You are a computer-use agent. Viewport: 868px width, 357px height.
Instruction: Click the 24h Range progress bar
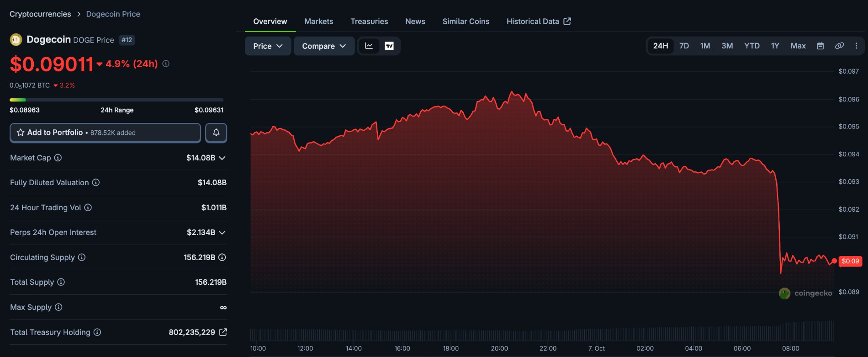coord(116,100)
